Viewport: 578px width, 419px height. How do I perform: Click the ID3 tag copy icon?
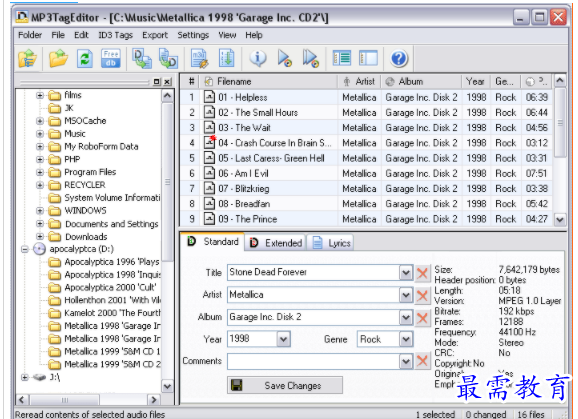click(x=142, y=59)
